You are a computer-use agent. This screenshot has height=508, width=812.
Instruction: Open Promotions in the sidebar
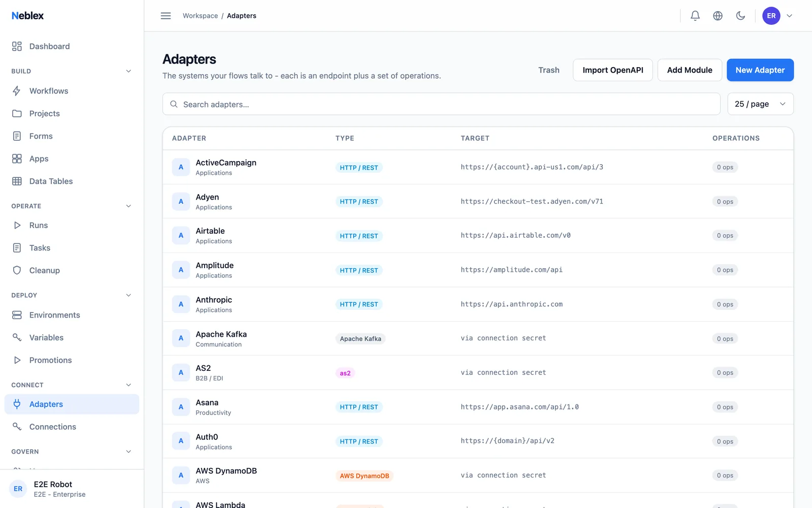tap(72, 360)
